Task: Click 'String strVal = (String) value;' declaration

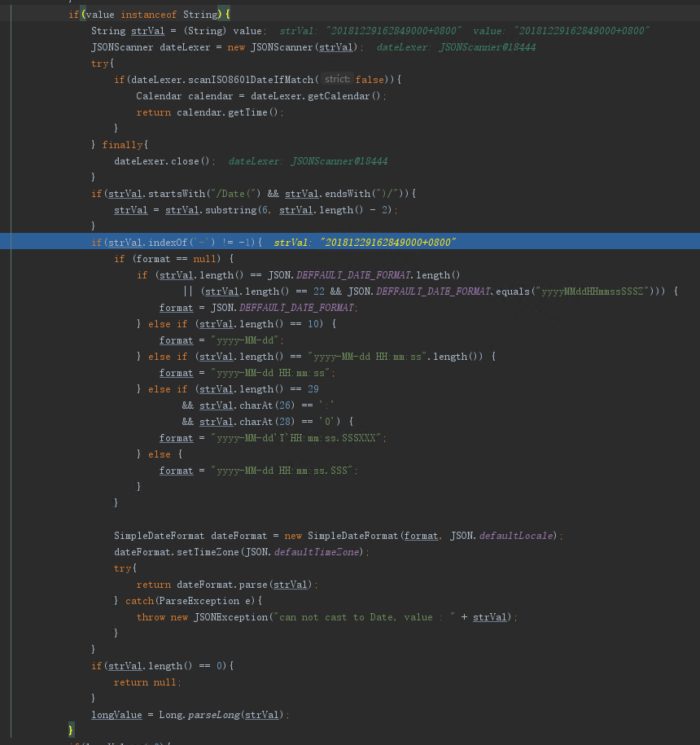Action: (x=178, y=31)
